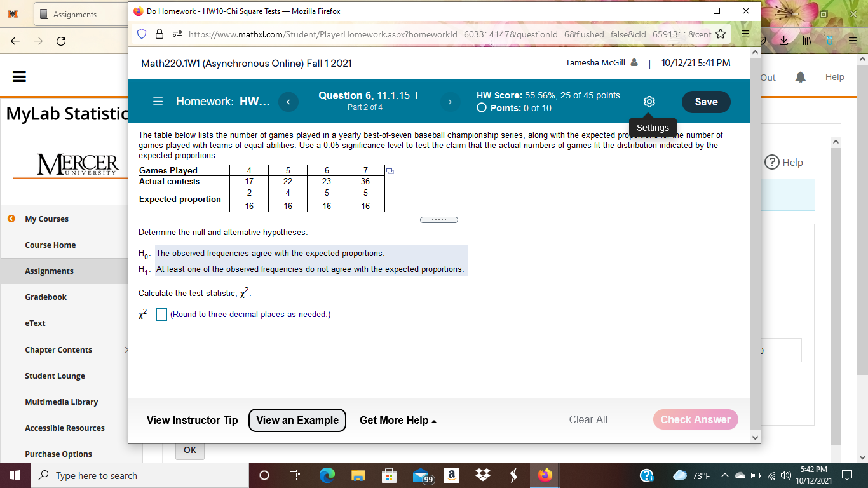
Task: Open Firefox tracking protection shield icon
Action: tap(142, 34)
